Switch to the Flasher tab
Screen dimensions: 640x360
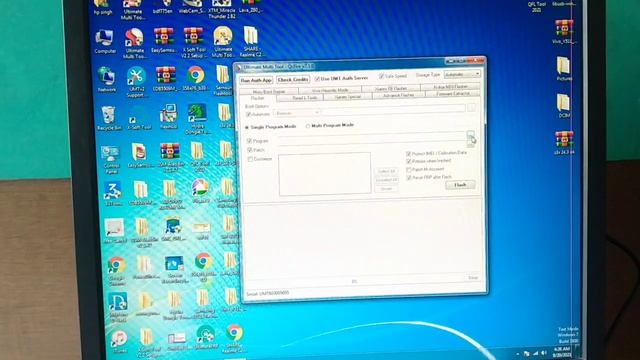click(258, 98)
